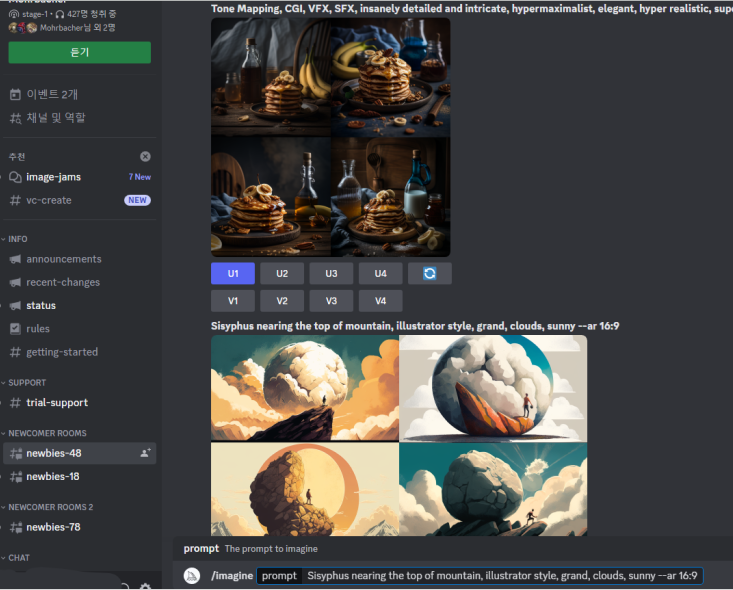The image size is (733, 590).
Task: Click the checkbox icon beside rules
Action: click(15, 329)
